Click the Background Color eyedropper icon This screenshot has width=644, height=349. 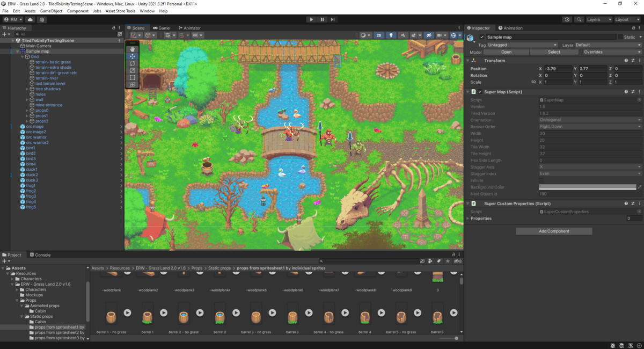point(639,187)
